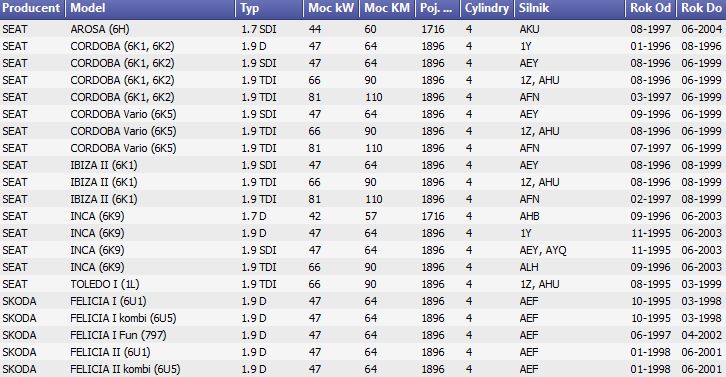Click engine code ALH
This screenshot has width=726, height=377.
[x=529, y=267]
